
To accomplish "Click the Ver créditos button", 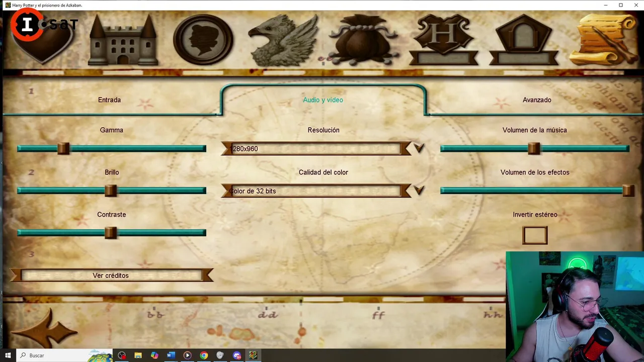I will 111,275.
